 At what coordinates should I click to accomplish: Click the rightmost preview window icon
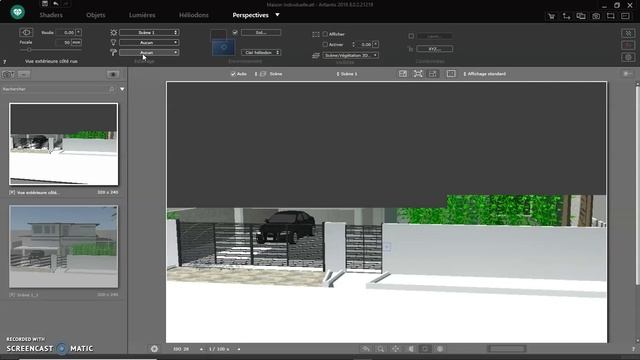625,16
